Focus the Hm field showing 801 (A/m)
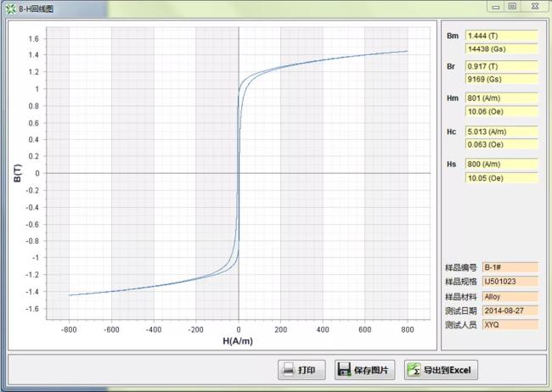Viewport: 552px width, 392px height. coord(501,98)
